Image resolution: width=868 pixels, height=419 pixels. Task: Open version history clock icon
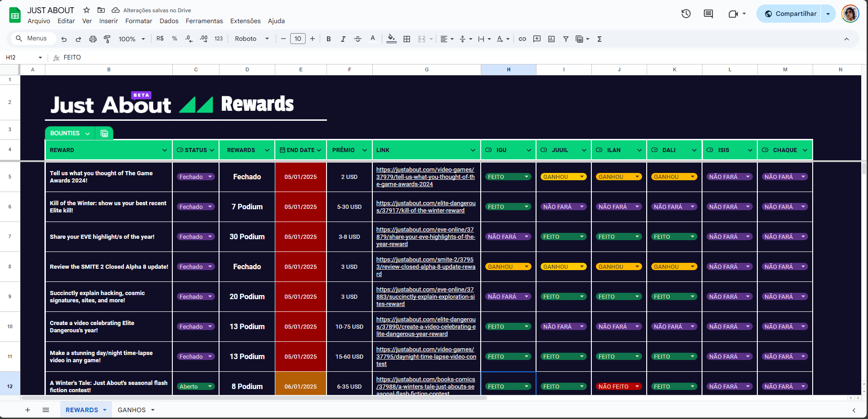(x=686, y=14)
